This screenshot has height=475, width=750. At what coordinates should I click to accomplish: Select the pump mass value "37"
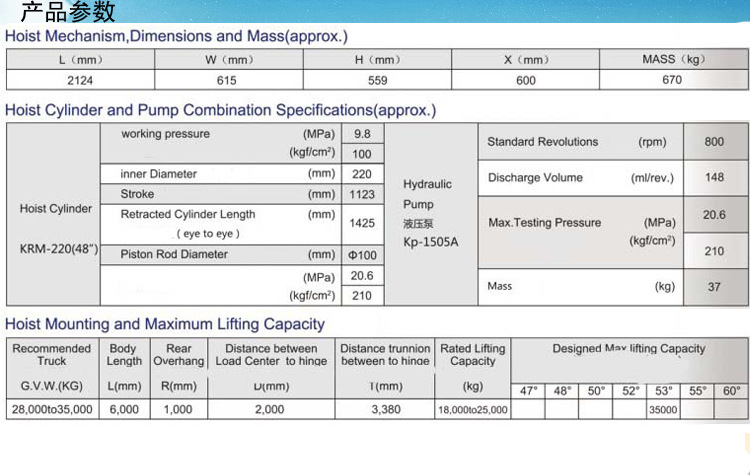pos(714,287)
